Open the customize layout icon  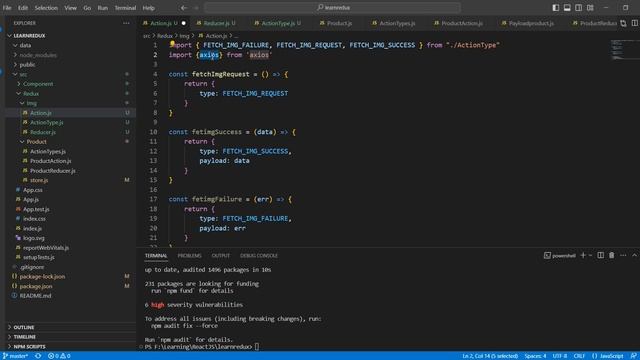point(590,8)
